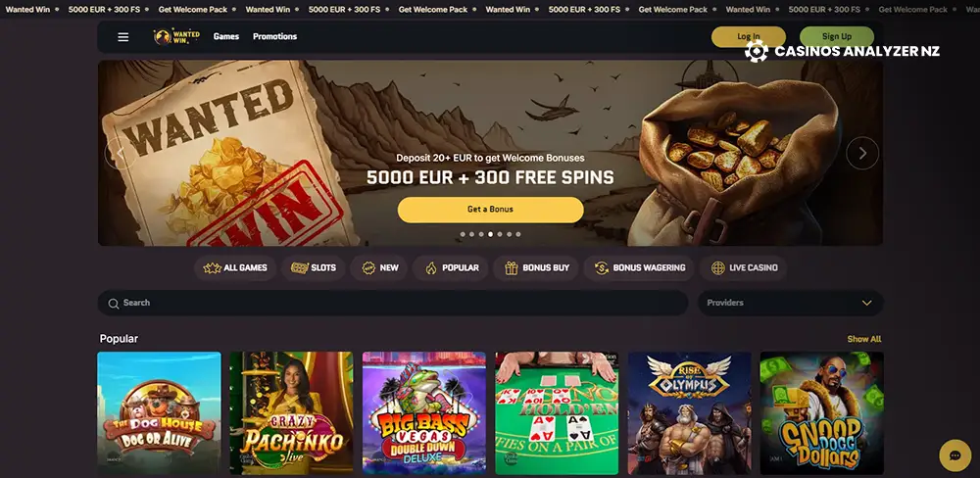Click the Get a Bonus button
The image size is (980, 478).
tap(491, 210)
